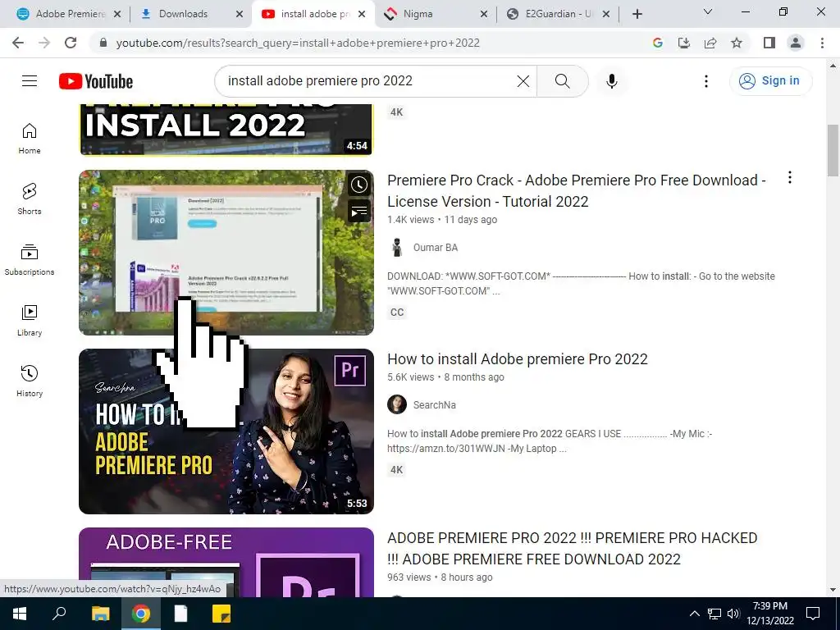Viewport: 840px width, 630px height.
Task: Go back with the browser back arrow
Action: [18, 43]
